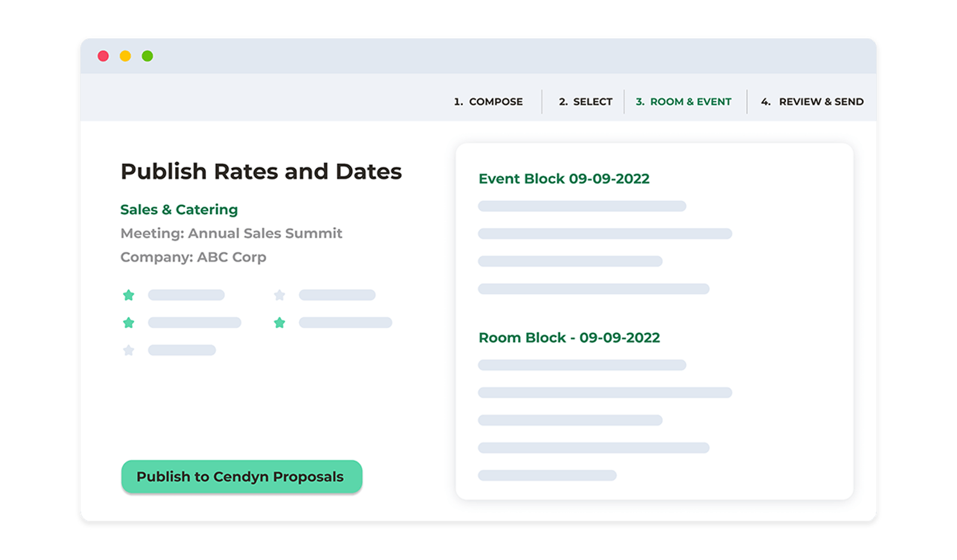The width and height of the screenshot is (957, 560).
Task: Switch to 3. Room & Event step
Action: [x=684, y=102]
